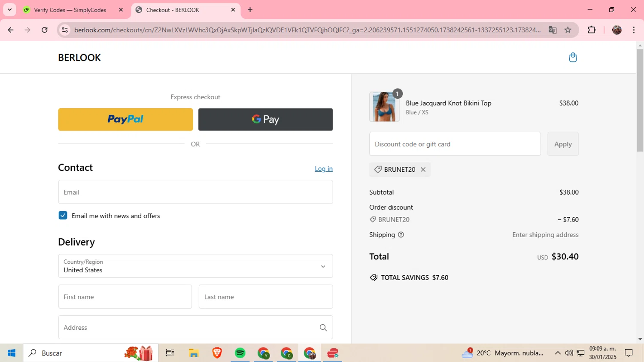Remove the BRUNET20 discount code tag
644x362 pixels.
(x=423, y=170)
